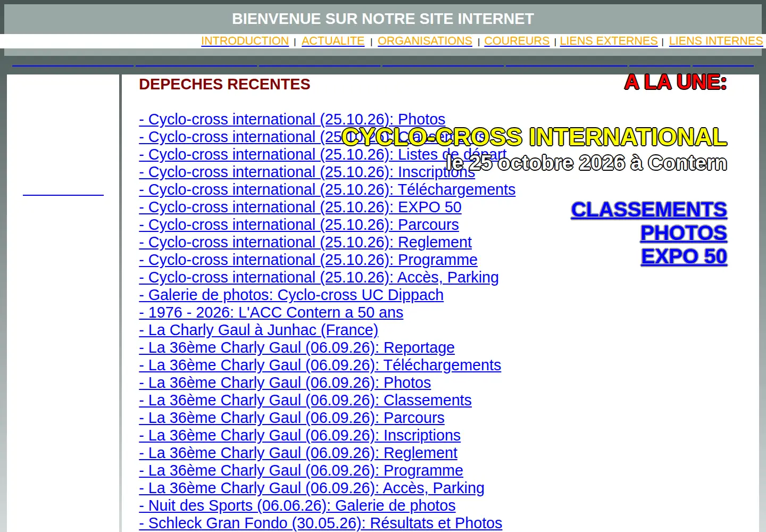Go to the ORGANISATIONS section
This screenshot has height=532, width=766.
click(425, 41)
